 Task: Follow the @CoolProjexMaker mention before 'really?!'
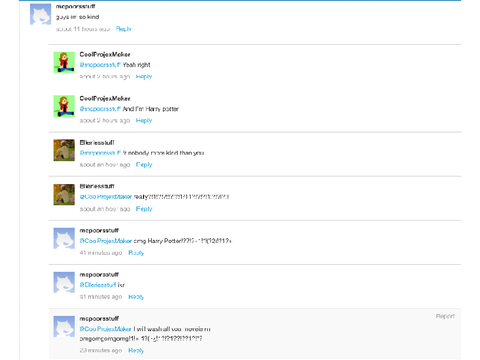[106, 197]
